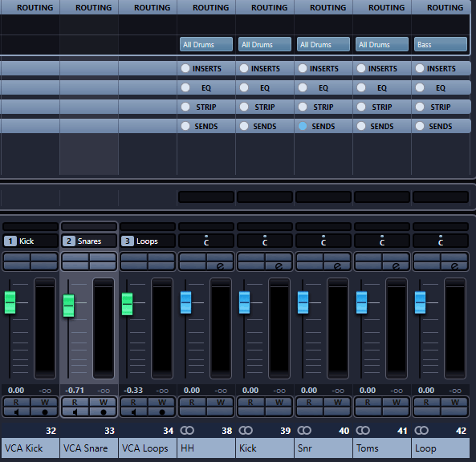The width and height of the screenshot is (476, 462).
Task: Click the link icon on Loop channel
Action: click(421, 431)
